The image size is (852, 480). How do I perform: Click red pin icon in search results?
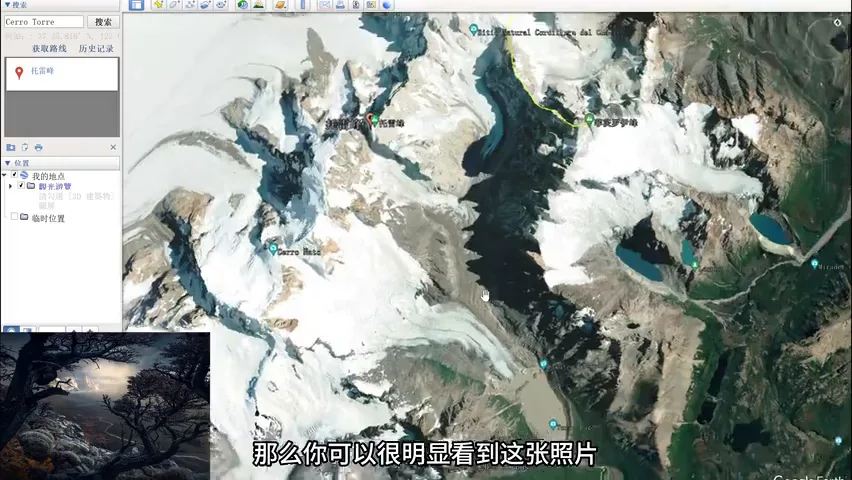tap(19, 73)
